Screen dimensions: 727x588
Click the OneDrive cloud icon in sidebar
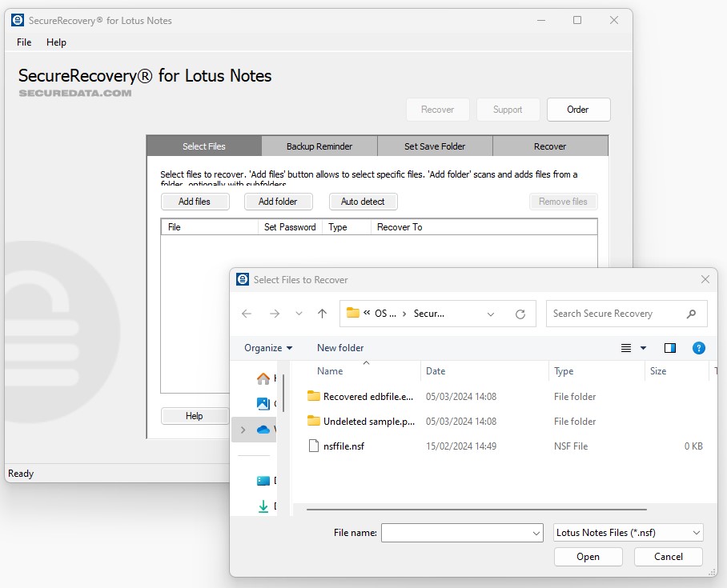263,430
